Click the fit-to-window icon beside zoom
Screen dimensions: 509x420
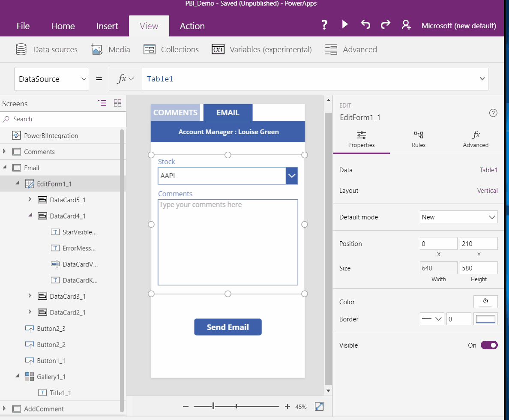319,406
